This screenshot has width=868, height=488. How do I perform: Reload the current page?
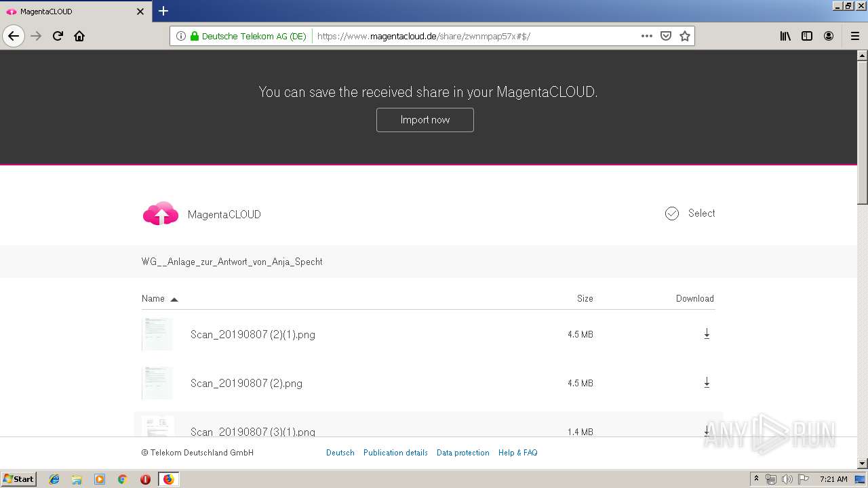pyautogui.click(x=58, y=36)
